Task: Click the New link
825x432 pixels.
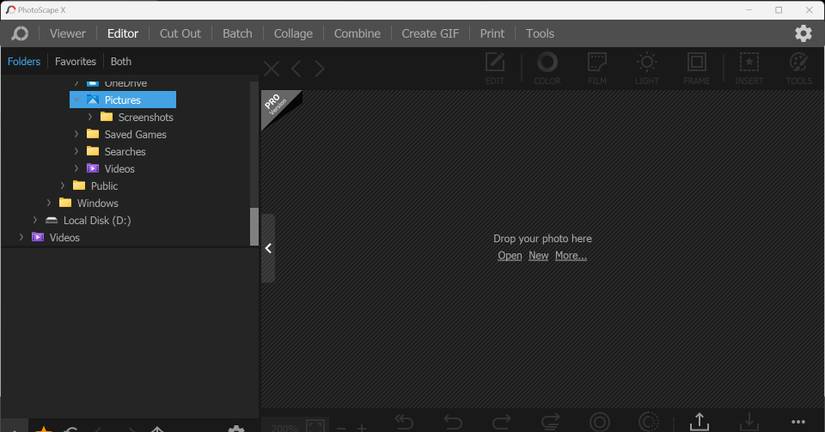Action: pos(538,256)
